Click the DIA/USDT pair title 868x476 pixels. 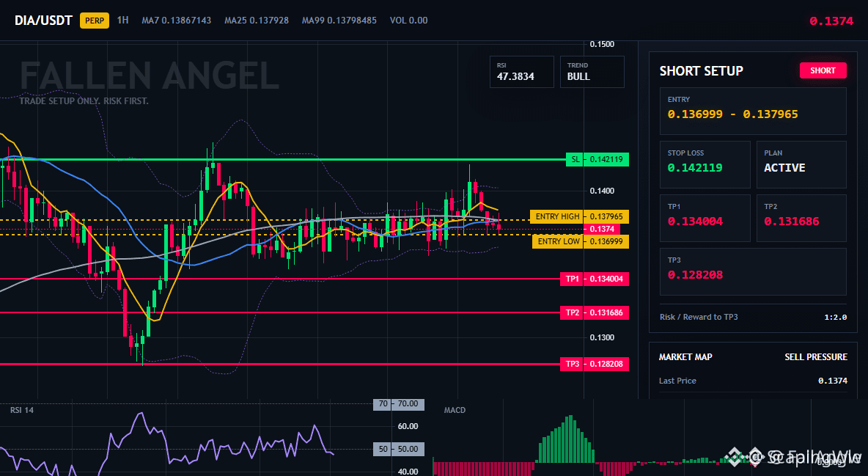[x=43, y=21]
